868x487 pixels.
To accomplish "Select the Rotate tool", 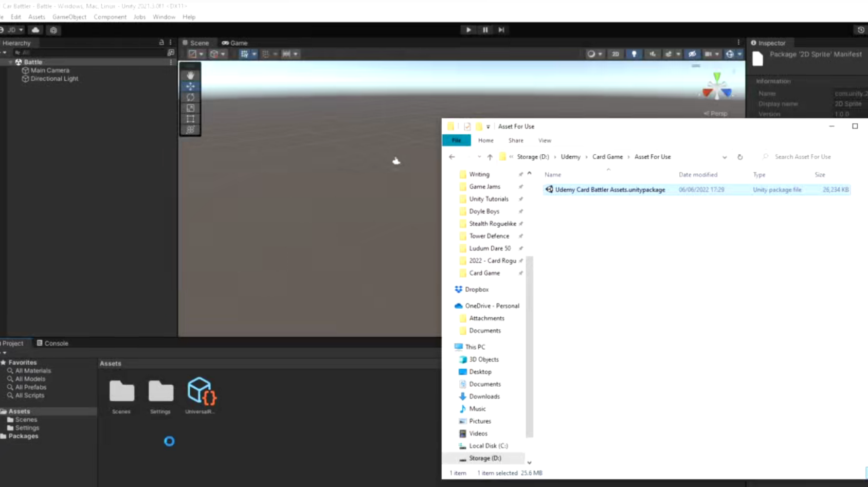I will tap(190, 97).
